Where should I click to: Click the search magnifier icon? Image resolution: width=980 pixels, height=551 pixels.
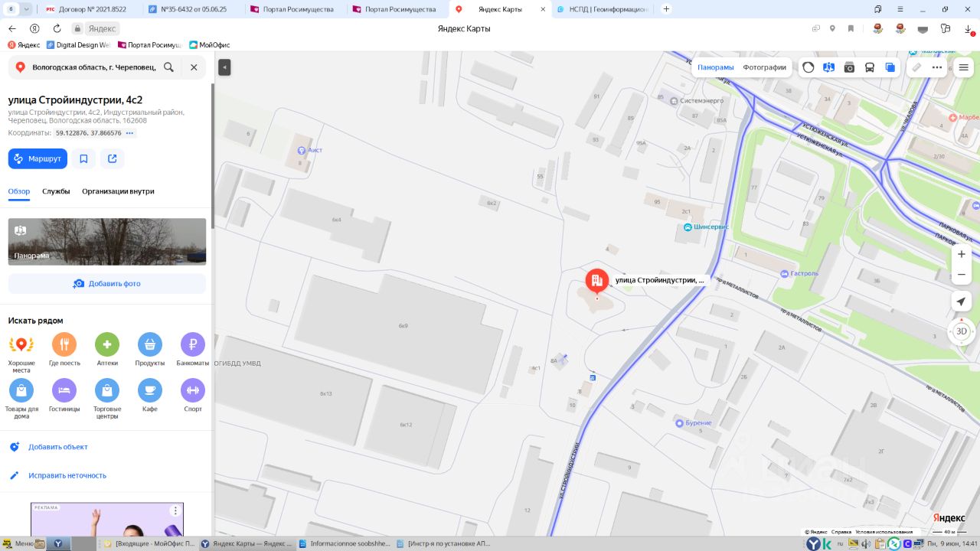click(x=168, y=67)
